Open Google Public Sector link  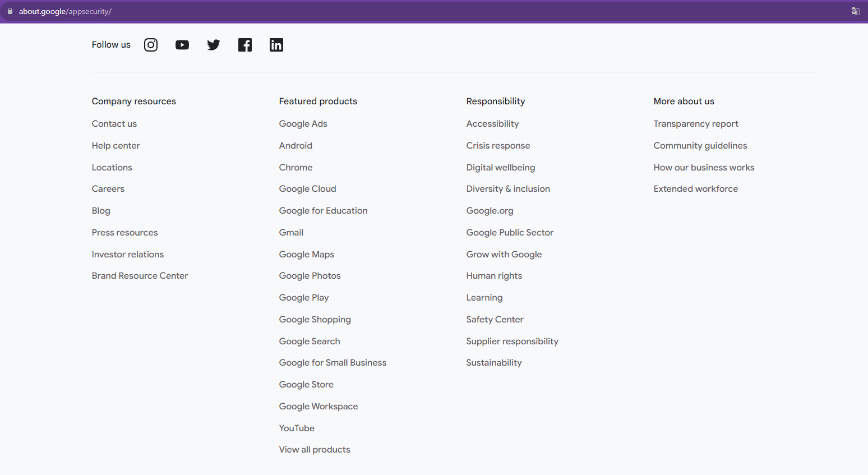(510, 233)
